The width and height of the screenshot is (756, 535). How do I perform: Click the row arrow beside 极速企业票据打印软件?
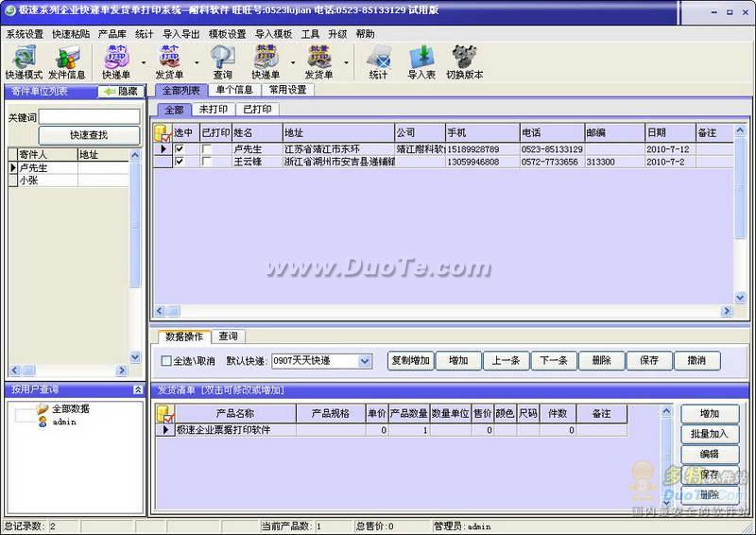click(165, 429)
